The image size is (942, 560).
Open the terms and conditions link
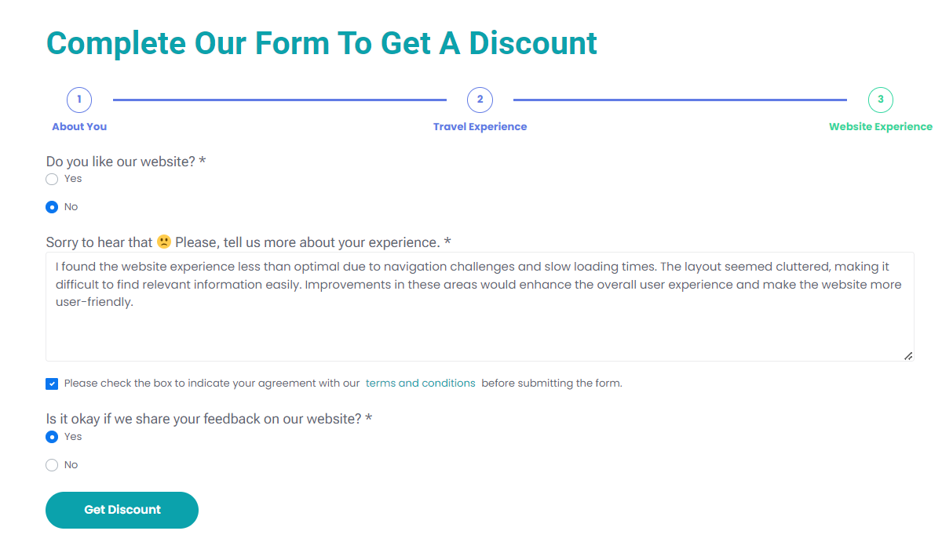pyautogui.click(x=420, y=383)
